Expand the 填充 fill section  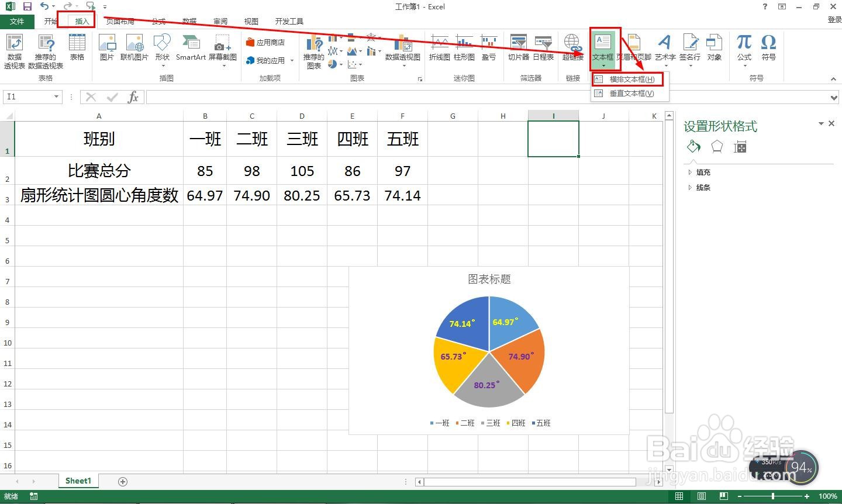click(703, 172)
